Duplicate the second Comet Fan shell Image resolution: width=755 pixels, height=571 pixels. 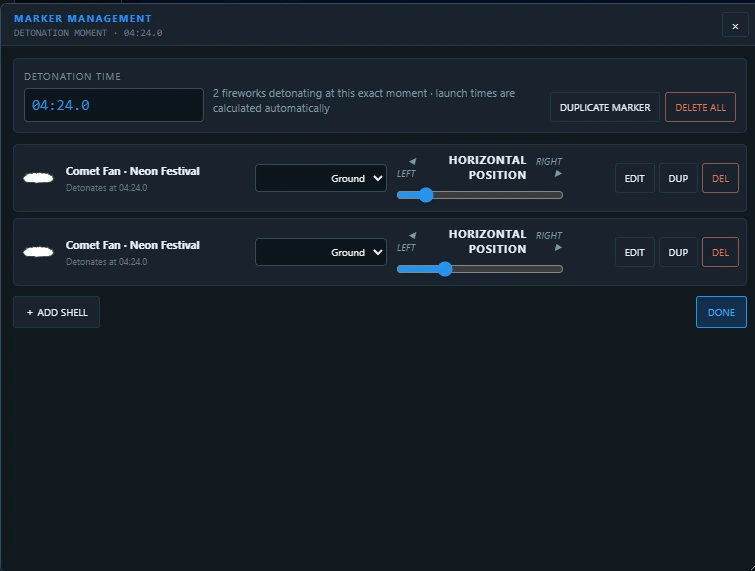coord(678,252)
